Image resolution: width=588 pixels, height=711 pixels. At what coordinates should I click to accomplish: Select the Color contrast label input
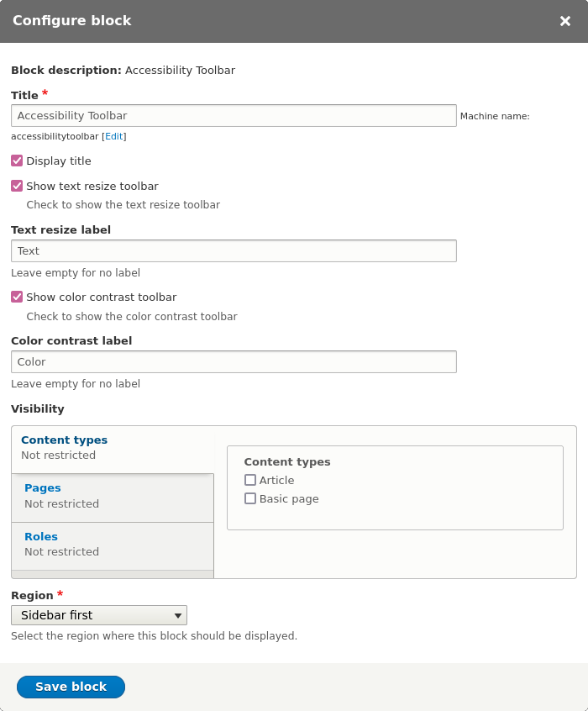point(234,361)
